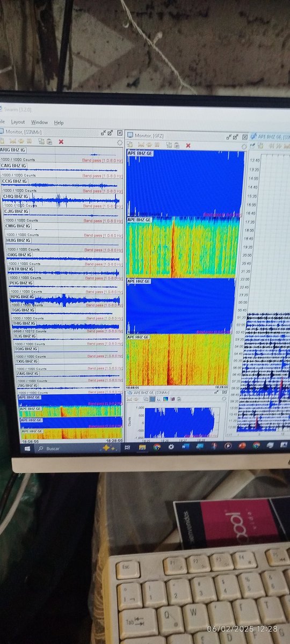The image size is (290, 644).
Task: Open settings gear in GFZ monitor toolbar
Action: tap(244, 145)
